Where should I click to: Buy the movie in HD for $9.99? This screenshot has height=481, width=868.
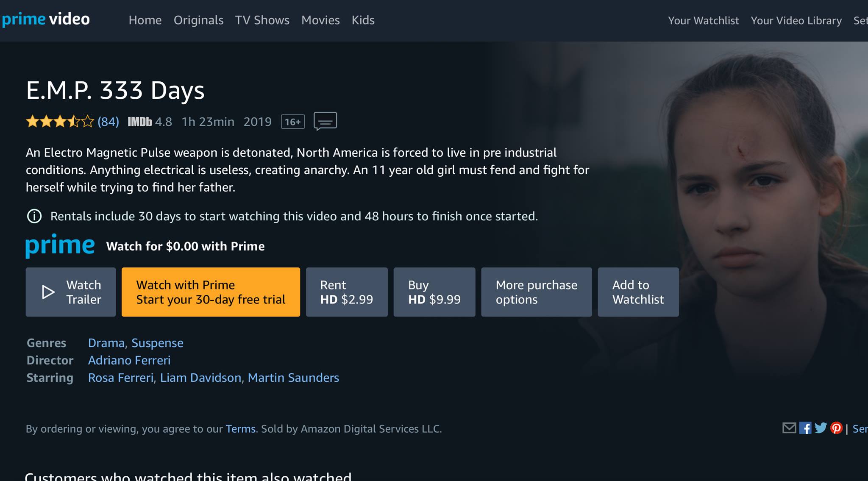(434, 292)
